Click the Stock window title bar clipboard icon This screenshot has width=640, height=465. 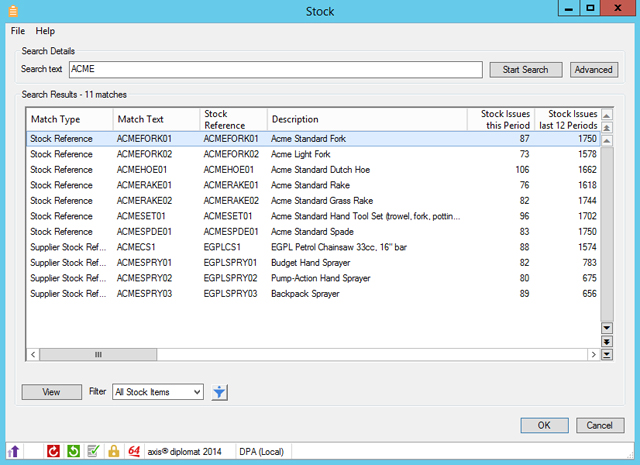pos(13,11)
